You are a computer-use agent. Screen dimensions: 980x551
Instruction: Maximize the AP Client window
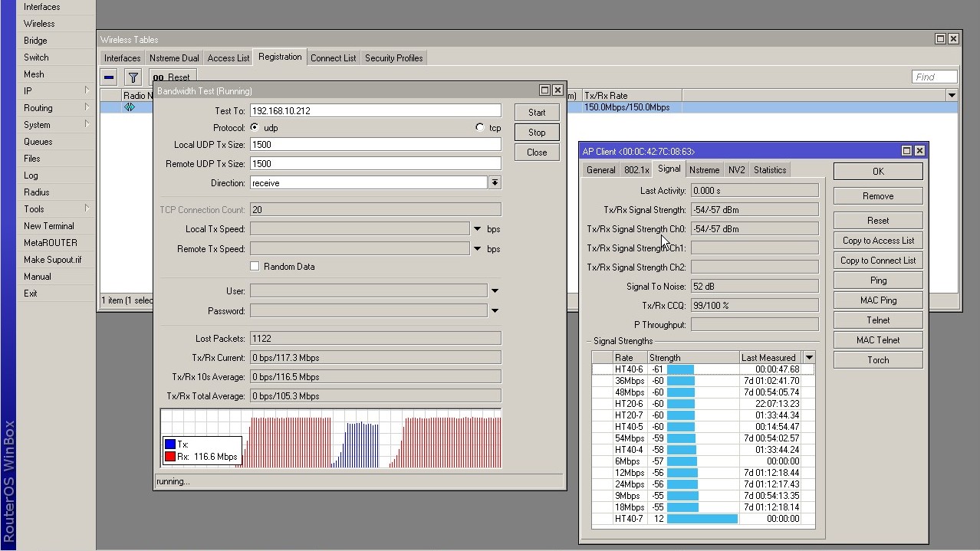(x=906, y=151)
